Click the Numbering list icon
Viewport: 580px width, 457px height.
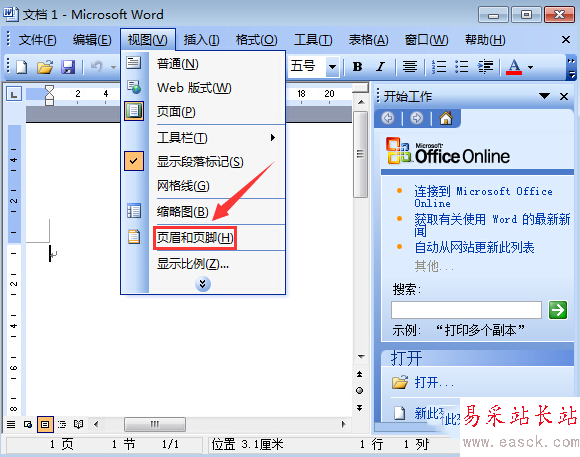[x=439, y=67]
